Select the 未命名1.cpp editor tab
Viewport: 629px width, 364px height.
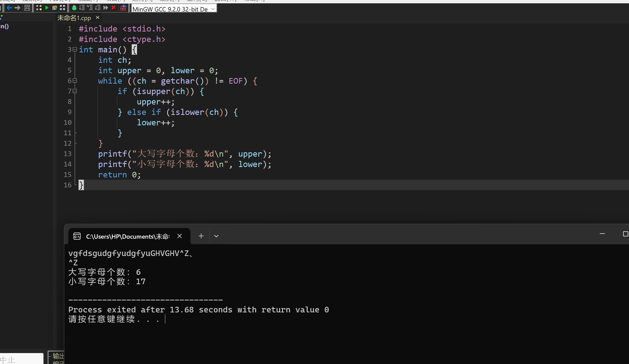74,18
